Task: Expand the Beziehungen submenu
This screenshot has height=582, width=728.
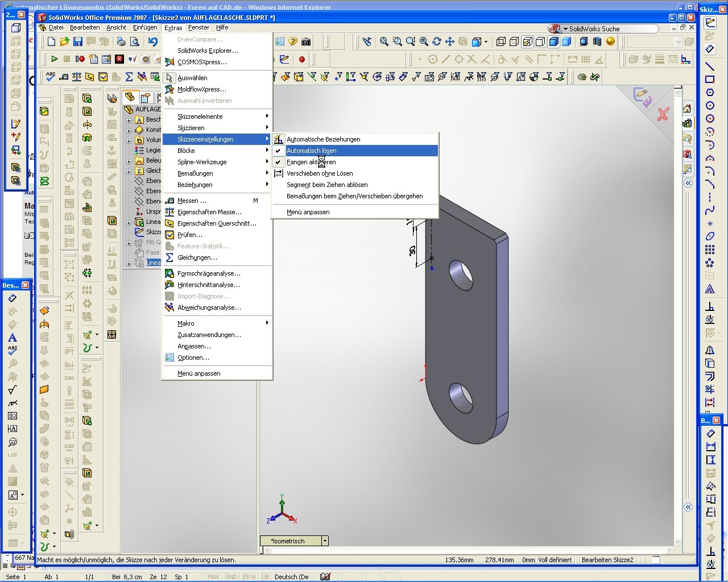Action: click(217, 185)
